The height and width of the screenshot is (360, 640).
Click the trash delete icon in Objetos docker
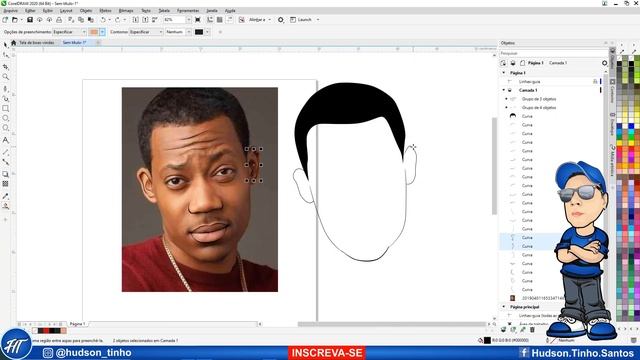tap(532, 329)
